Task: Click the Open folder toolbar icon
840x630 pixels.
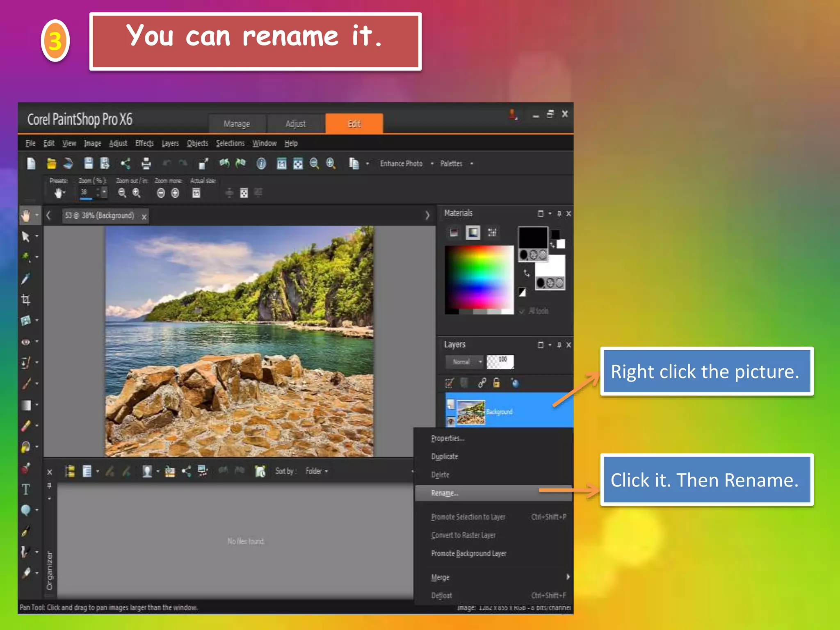Action: [51, 164]
